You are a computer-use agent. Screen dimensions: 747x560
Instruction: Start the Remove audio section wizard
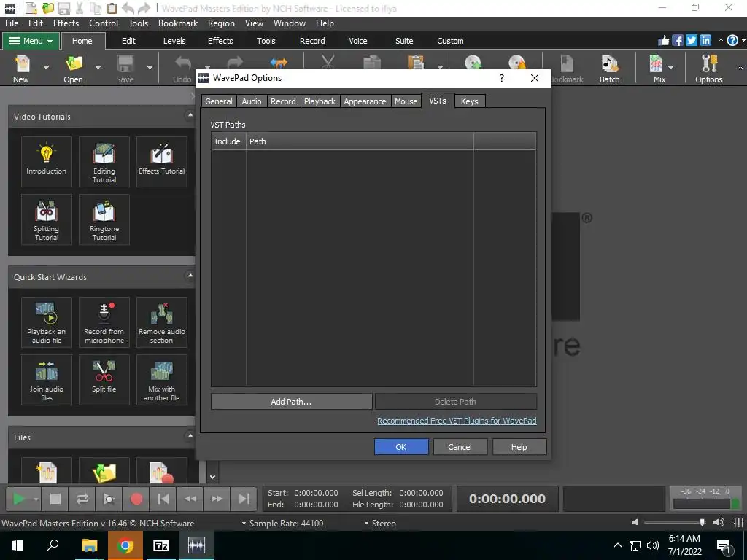(x=161, y=322)
